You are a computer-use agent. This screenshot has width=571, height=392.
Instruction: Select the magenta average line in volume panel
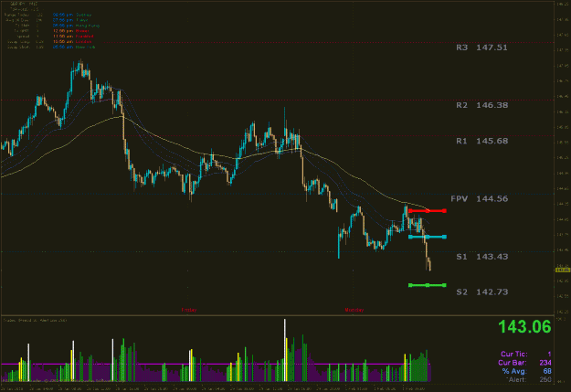click(x=216, y=364)
